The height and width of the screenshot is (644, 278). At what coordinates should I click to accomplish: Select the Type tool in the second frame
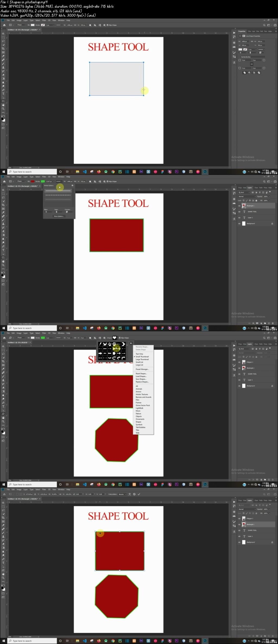tap(3, 250)
